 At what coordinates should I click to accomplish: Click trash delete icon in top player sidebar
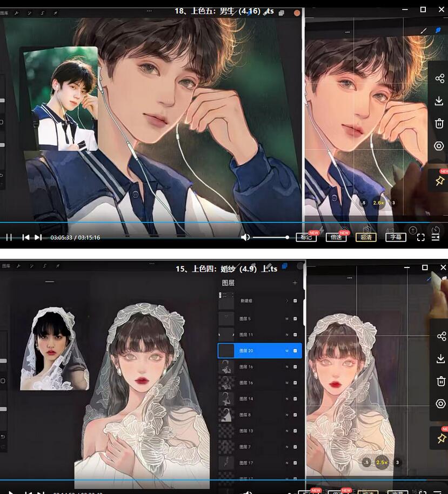[439, 123]
